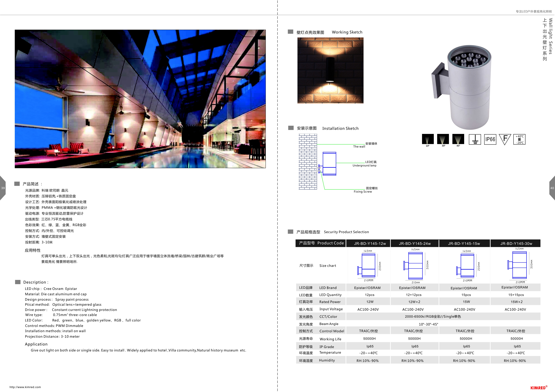Click the Working Sketch wall lamp photo
The image size is (555, 392).
tap(330, 70)
